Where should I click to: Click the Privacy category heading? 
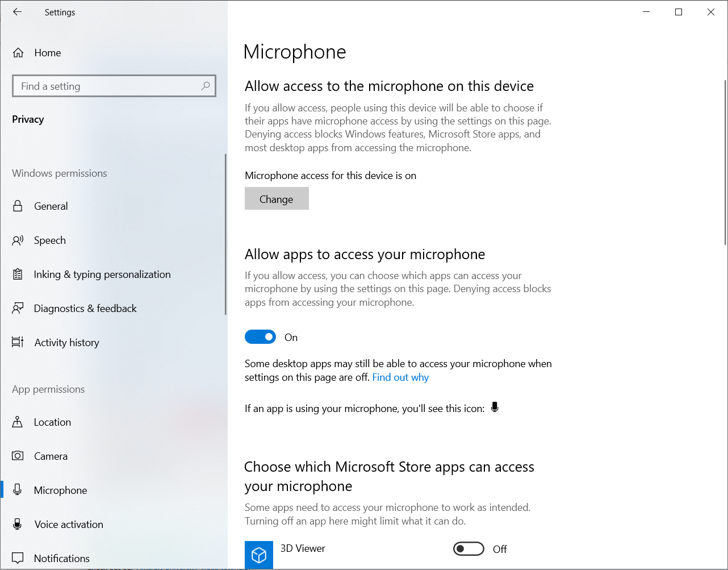pyautogui.click(x=28, y=119)
